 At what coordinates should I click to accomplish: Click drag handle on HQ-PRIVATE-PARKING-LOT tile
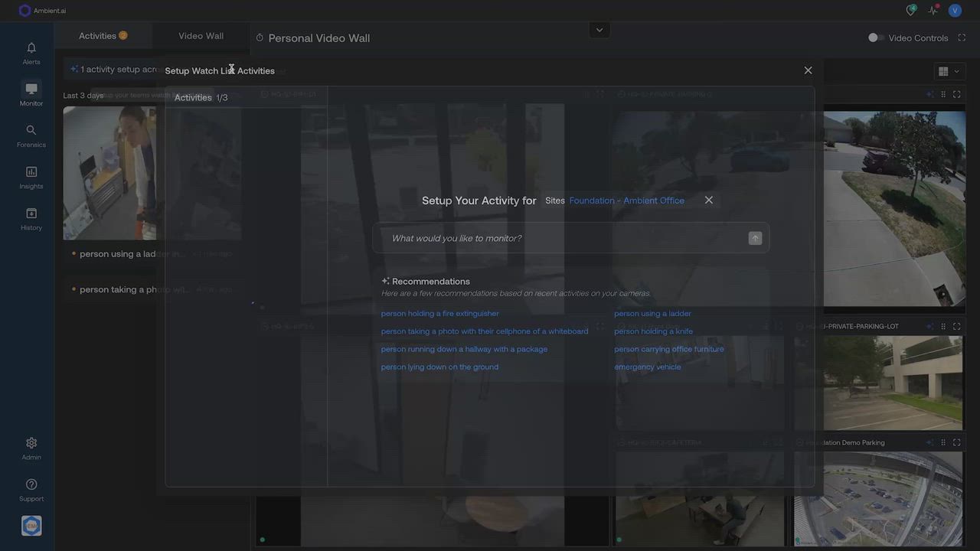point(943,326)
